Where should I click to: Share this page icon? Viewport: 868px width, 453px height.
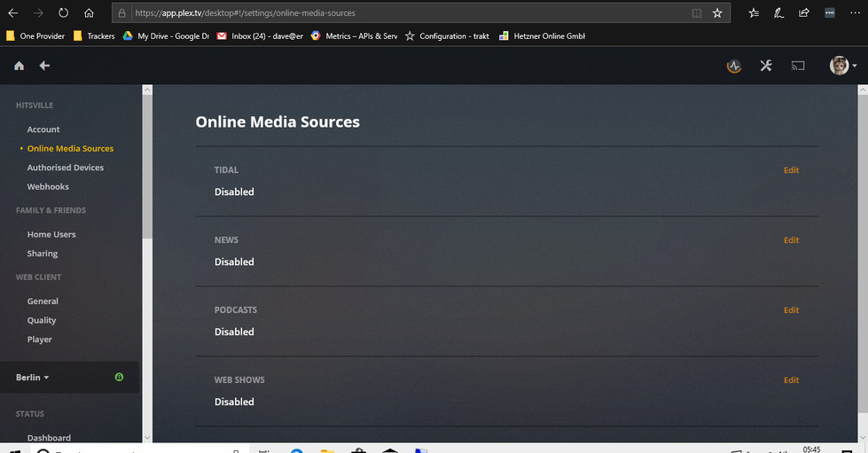804,12
